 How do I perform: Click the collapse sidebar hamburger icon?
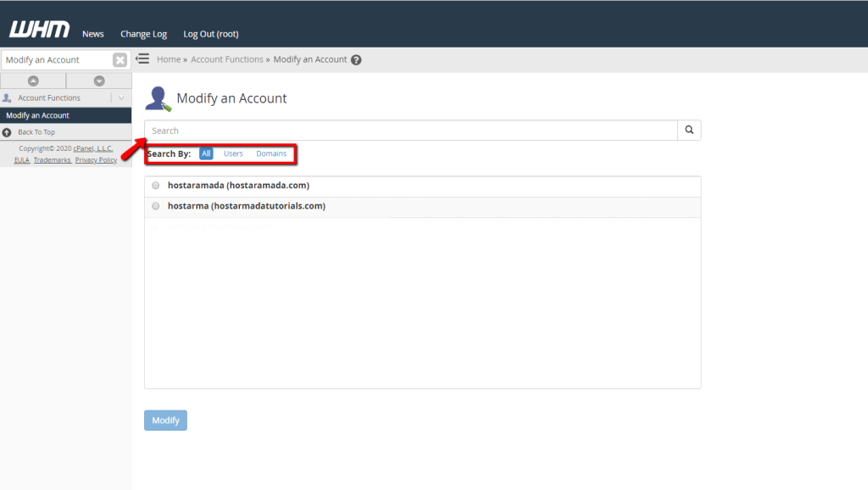click(142, 59)
